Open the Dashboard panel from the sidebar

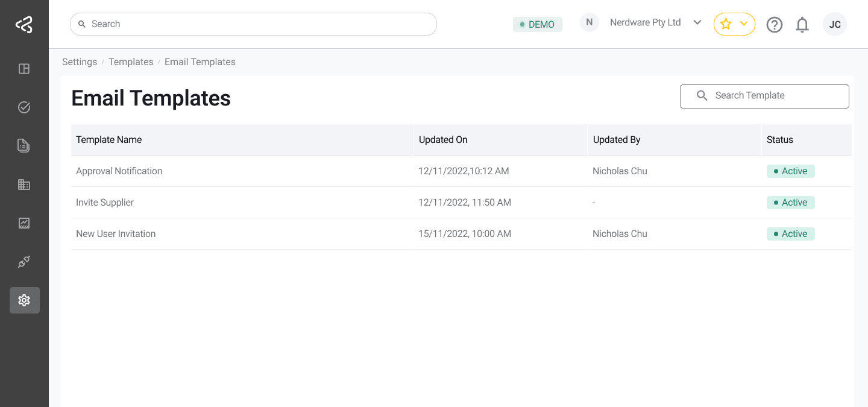click(24, 68)
